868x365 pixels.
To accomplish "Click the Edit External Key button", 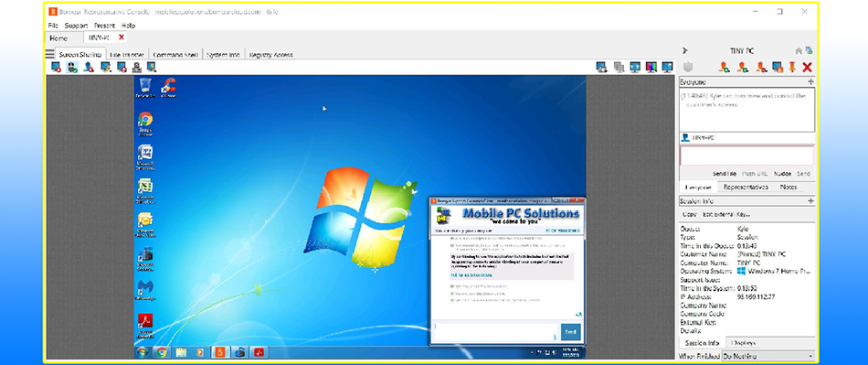I will 726,214.
